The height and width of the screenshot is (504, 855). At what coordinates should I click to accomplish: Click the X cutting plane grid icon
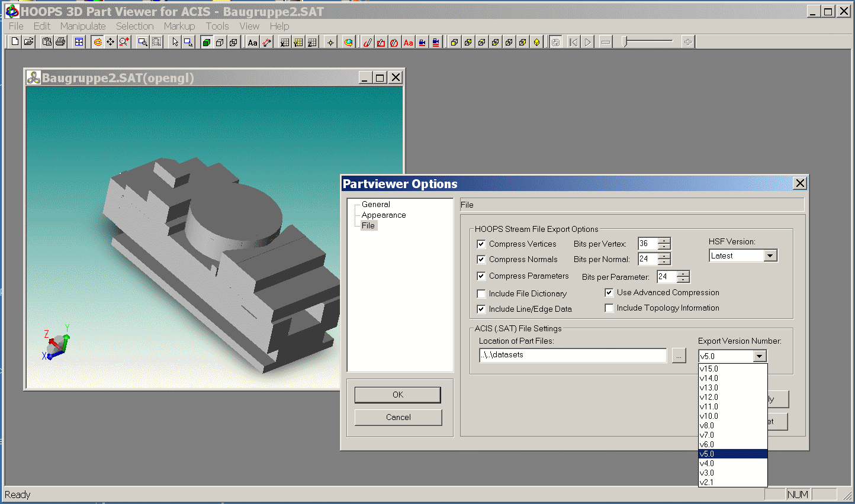click(285, 42)
